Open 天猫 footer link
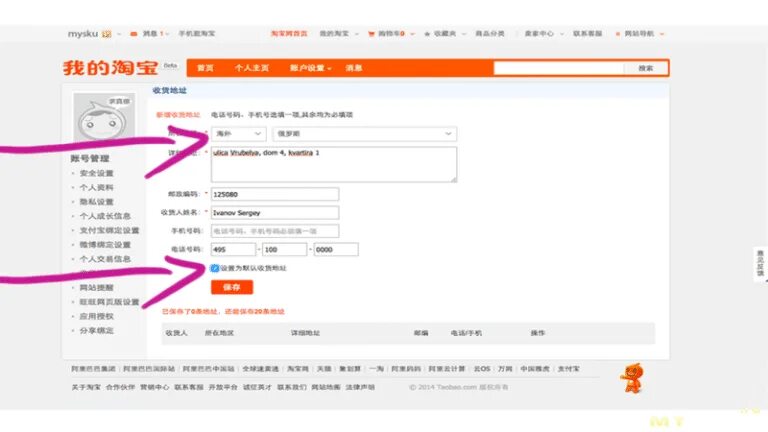This screenshot has height=432, width=768. point(324,369)
